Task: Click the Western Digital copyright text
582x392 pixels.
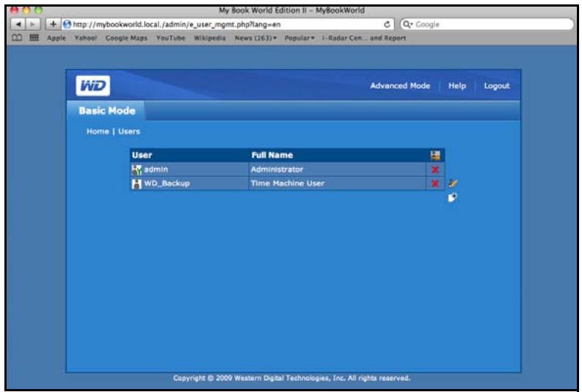Action: [x=292, y=378]
